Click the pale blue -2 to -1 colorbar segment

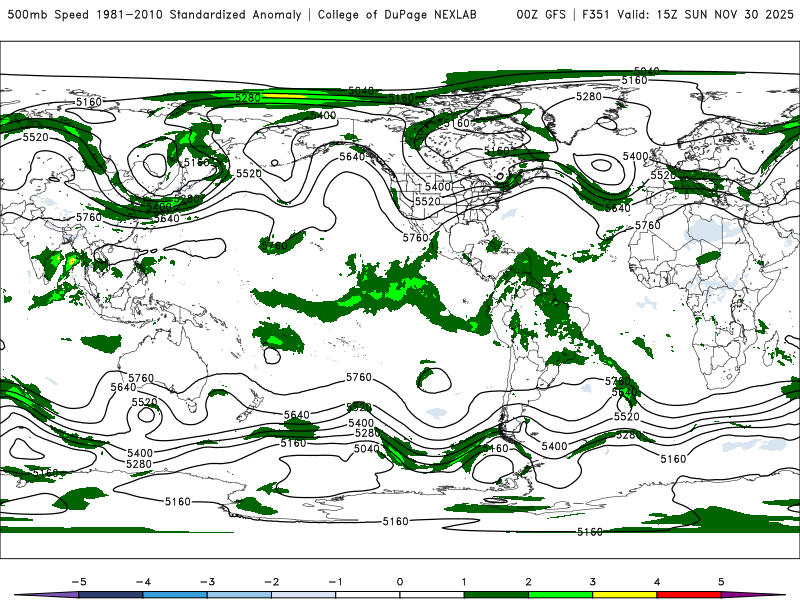304,595
